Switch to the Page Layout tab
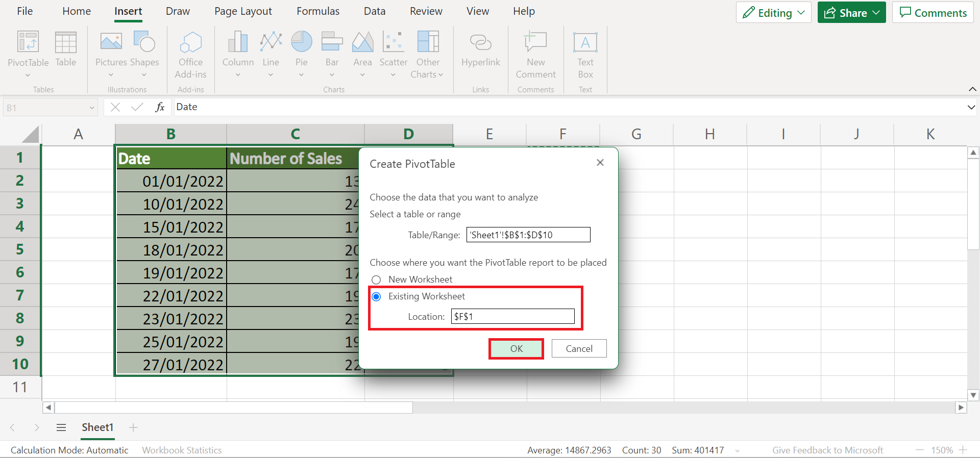980x458 pixels. click(243, 11)
